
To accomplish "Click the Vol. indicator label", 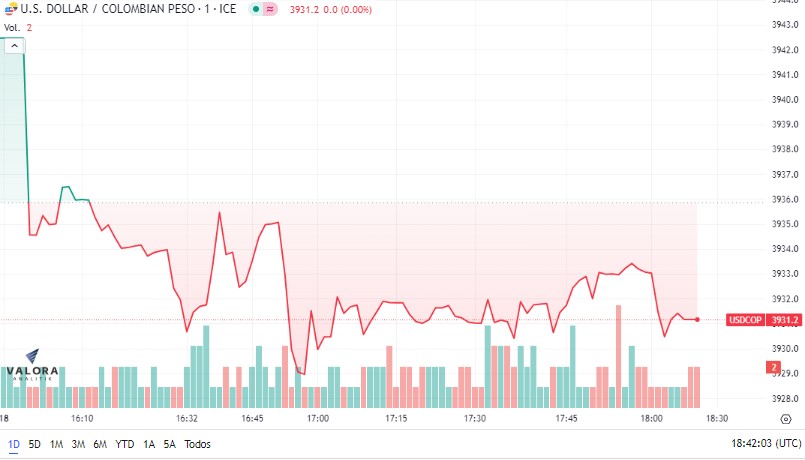I will tap(12, 27).
